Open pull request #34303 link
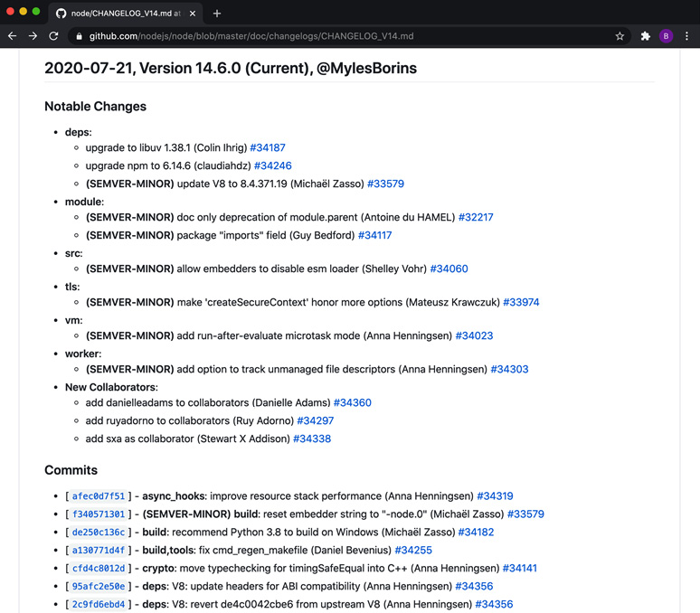Viewport: 700px width, 613px height. (509, 369)
